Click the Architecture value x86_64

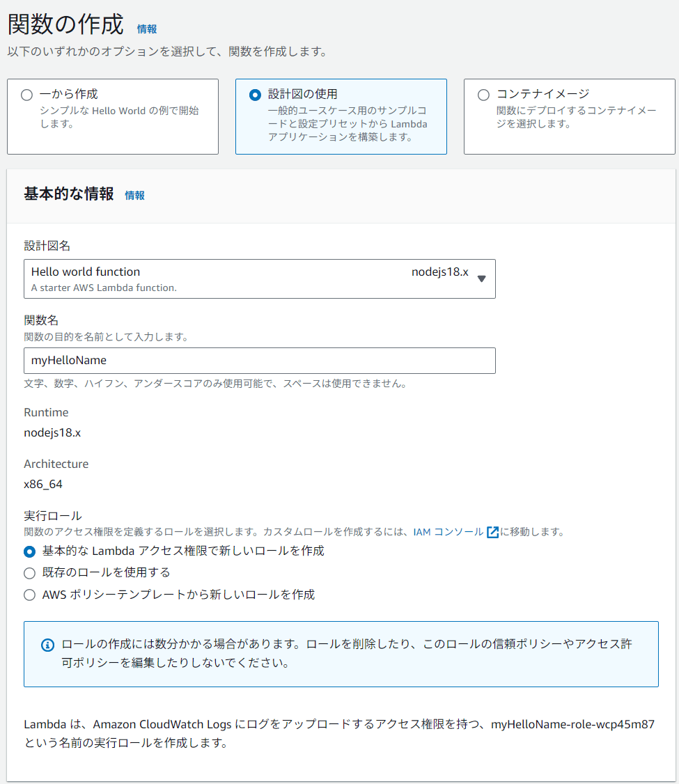(x=43, y=485)
